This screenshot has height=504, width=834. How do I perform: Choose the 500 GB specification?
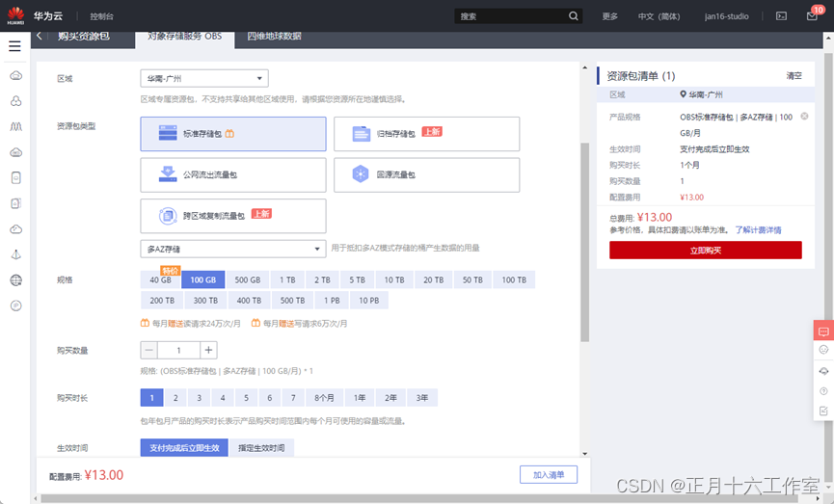(248, 279)
